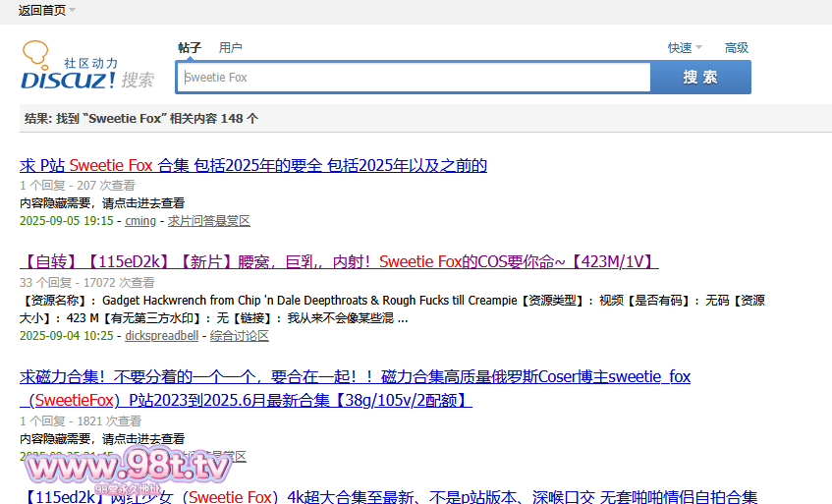The image size is (832, 504).
Task: Click the text 33 个回复 - 17072 次查看
Action: (x=87, y=282)
